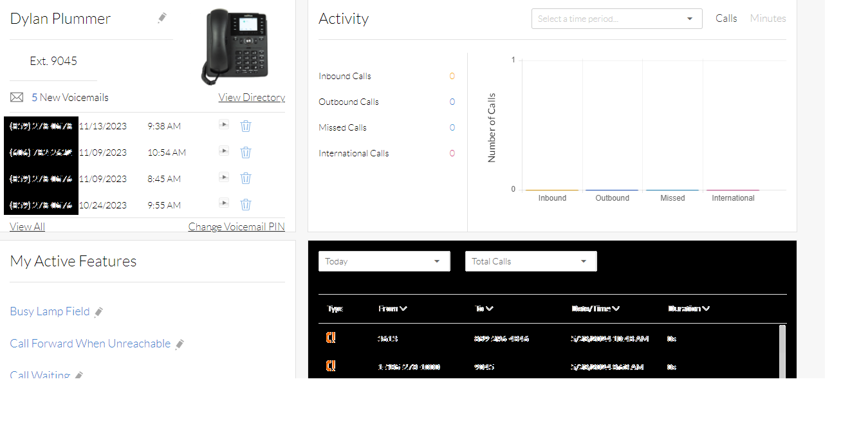
Task: Delete the 11/09/2023 8:45 AM voicemail
Action: (x=246, y=179)
